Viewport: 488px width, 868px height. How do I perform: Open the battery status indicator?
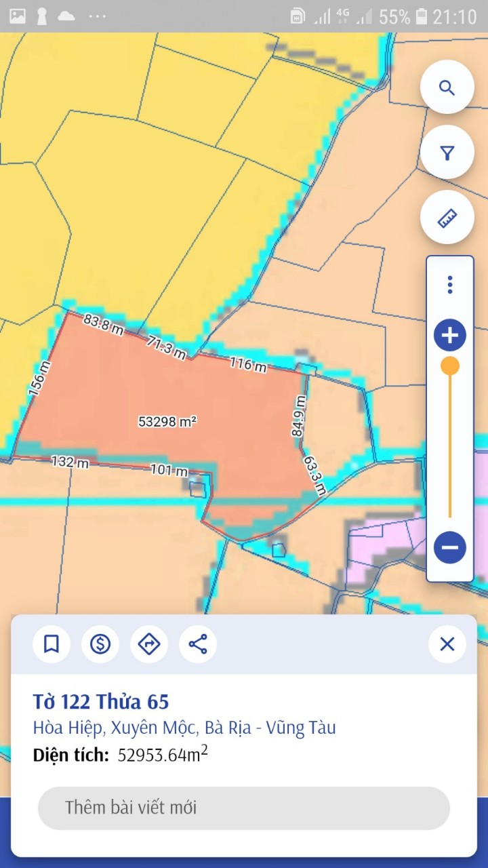(422, 16)
